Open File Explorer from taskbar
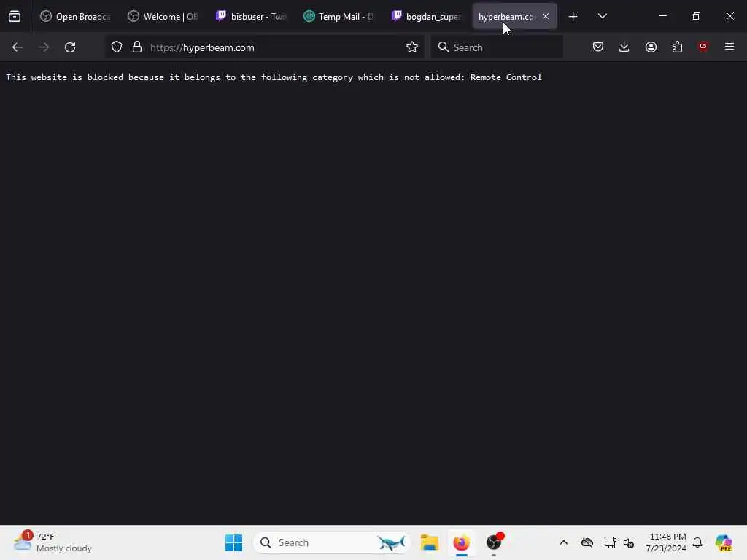 pos(429,542)
